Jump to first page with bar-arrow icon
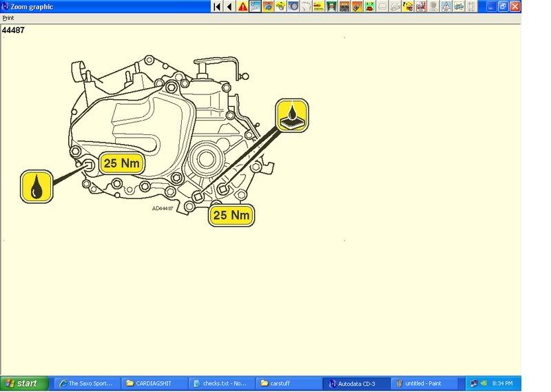 [x=216, y=6]
